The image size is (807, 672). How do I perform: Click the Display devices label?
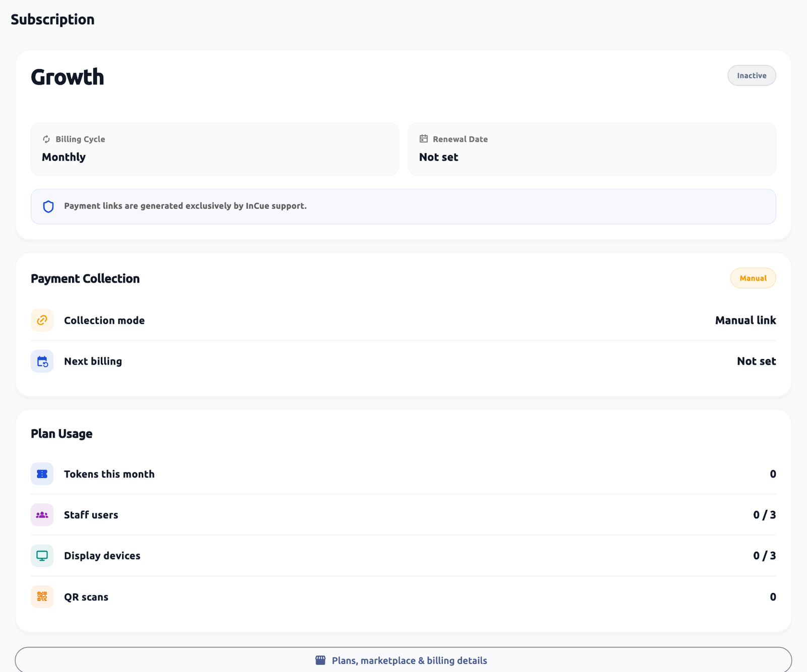[x=102, y=556]
